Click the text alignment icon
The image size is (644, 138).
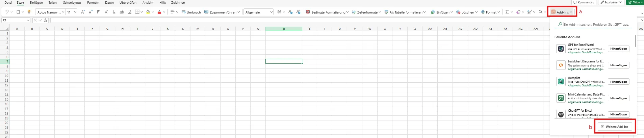coord(172,12)
